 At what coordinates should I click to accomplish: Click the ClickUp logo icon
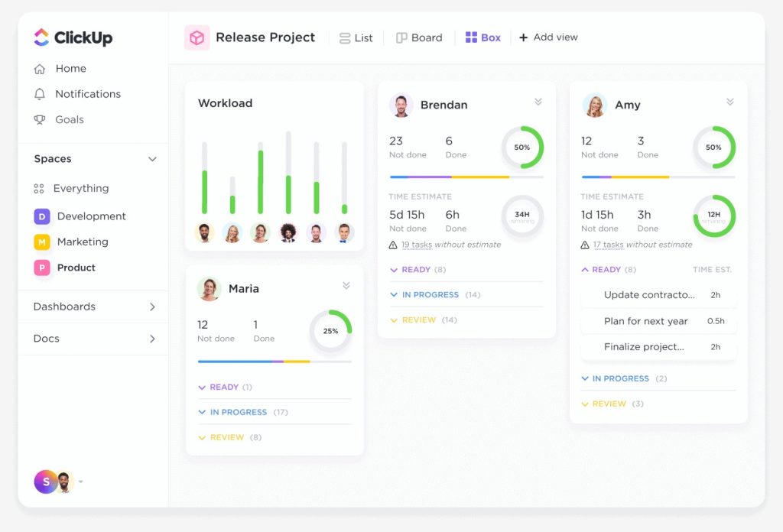coord(41,37)
